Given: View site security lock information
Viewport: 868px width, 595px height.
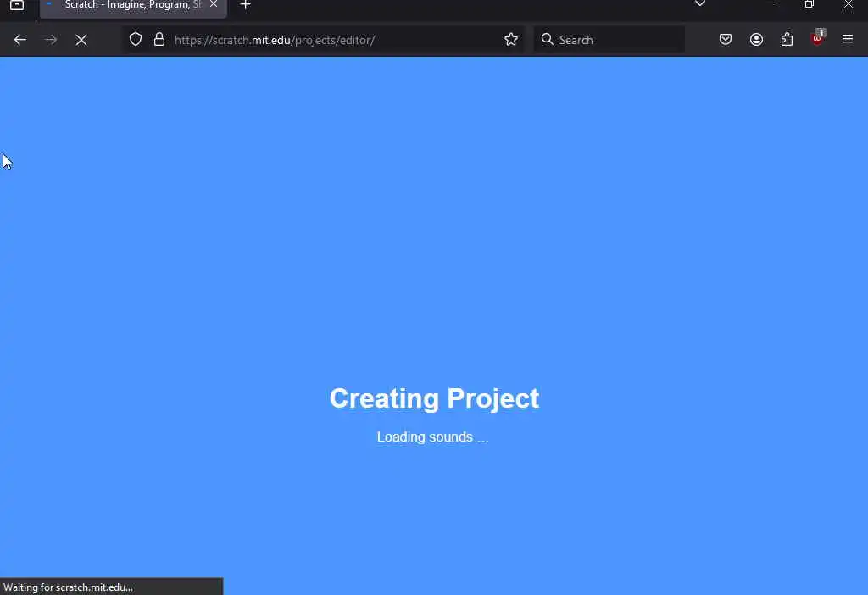Looking at the screenshot, I should click(x=159, y=39).
